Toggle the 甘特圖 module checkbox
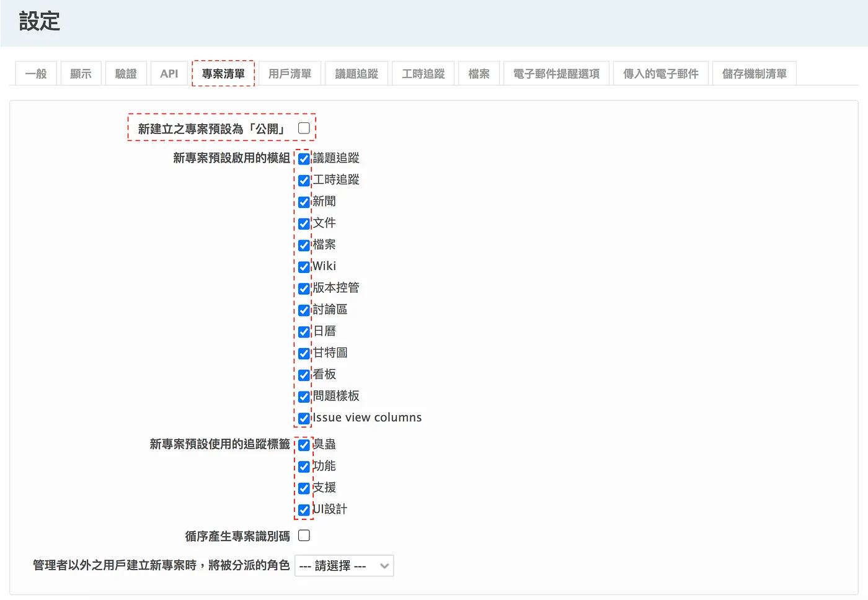The image size is (868, 600). point(304,354)
